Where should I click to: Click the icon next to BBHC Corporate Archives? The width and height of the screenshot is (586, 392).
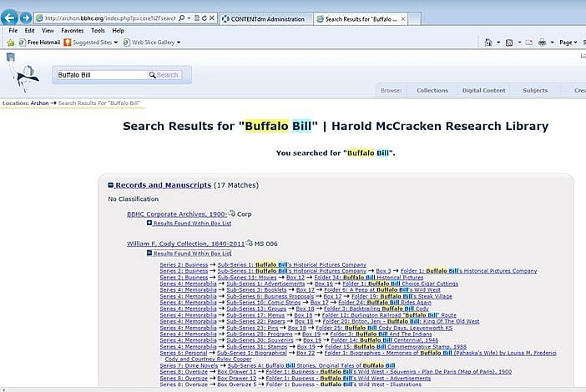(x=232, y=214)
